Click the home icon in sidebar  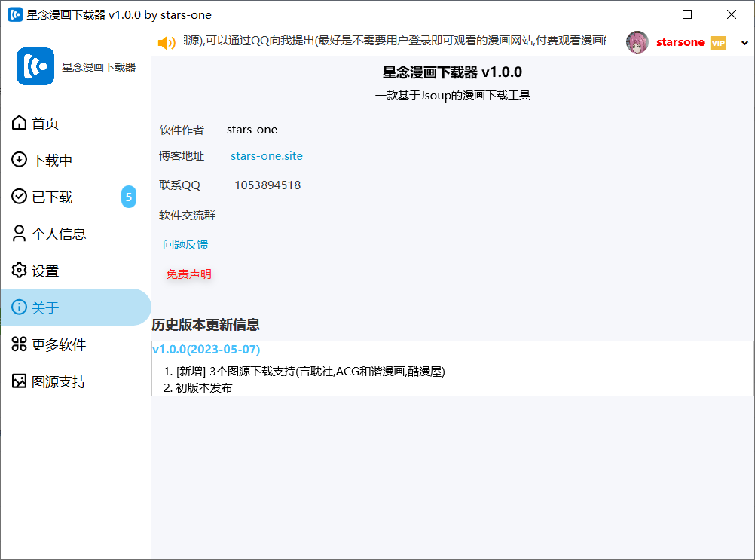tap(20, 123)
